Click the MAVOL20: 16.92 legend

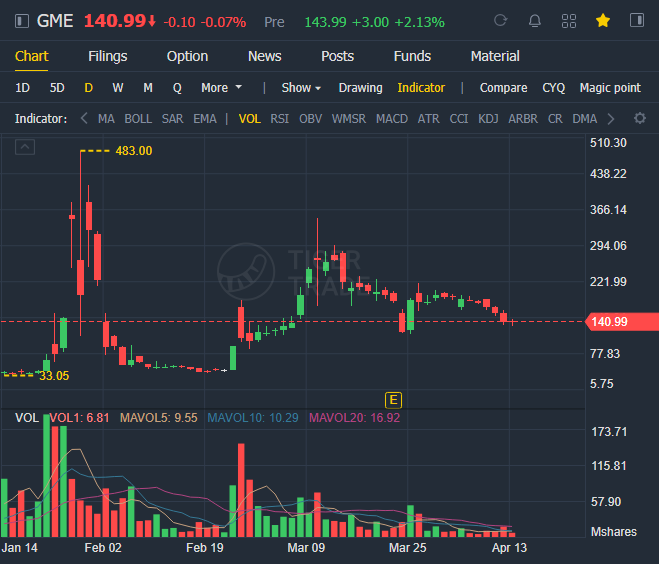355,418
